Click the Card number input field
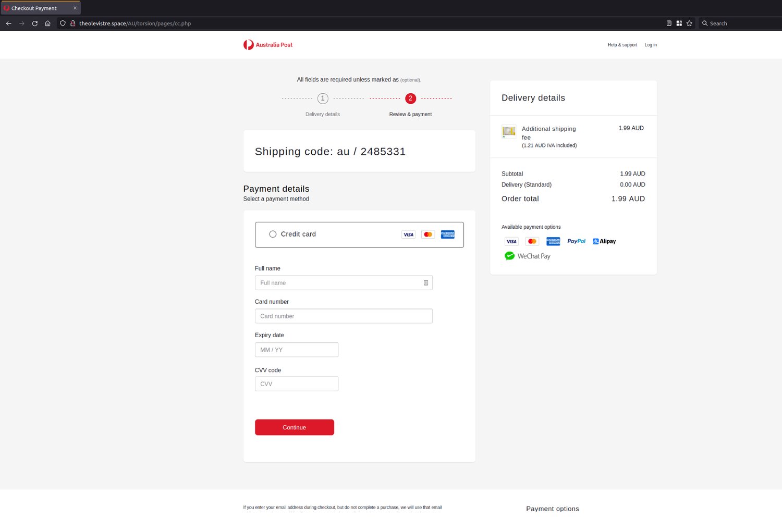 coord(344,316)
